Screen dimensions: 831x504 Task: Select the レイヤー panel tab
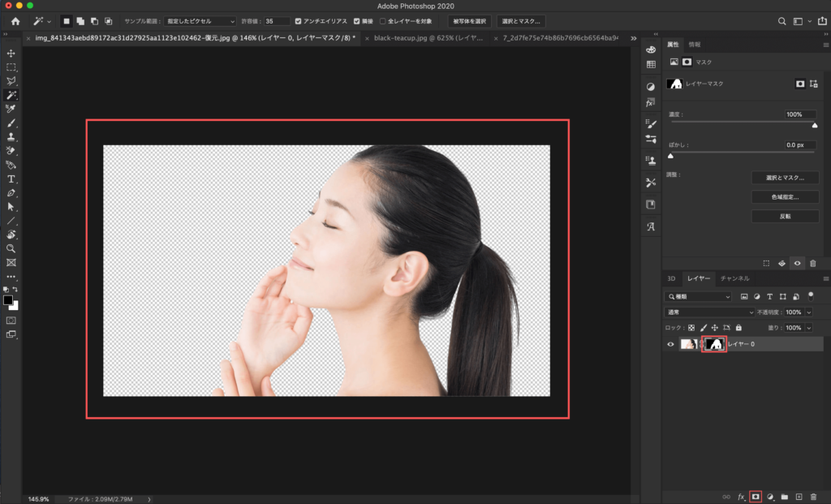click(x=699, y=278)
